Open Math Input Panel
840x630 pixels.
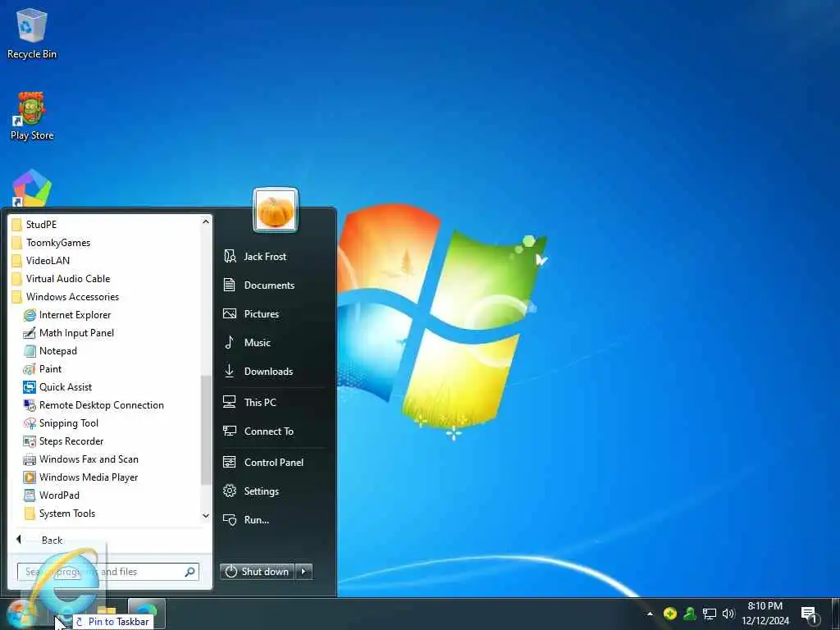point(69,333)
